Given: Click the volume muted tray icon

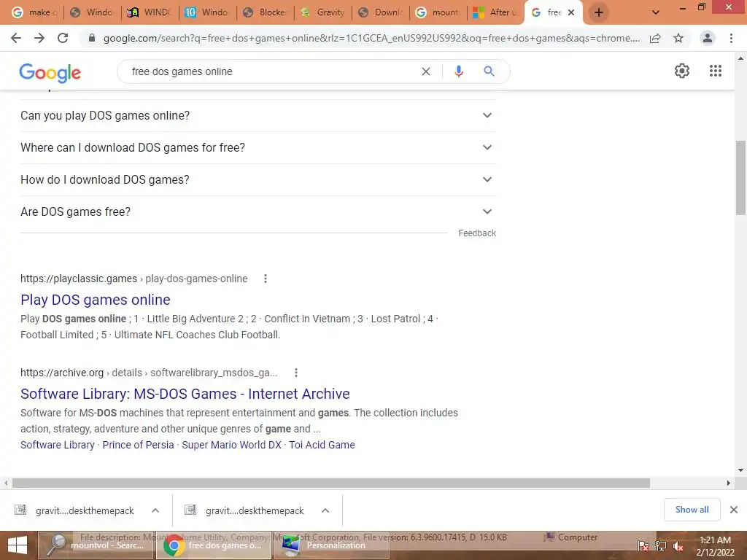Looking at the screenshot, I should (x=678, y=546).
